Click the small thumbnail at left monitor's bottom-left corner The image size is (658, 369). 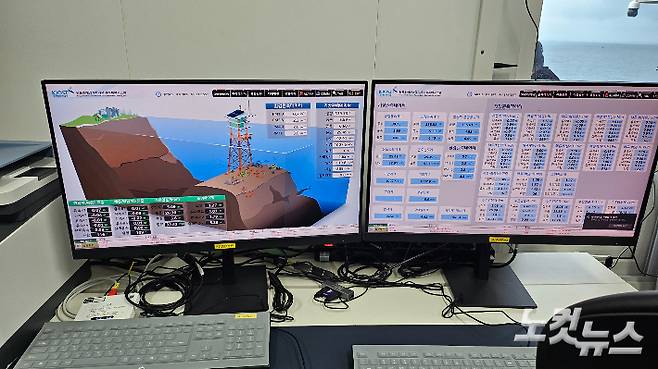85,243
